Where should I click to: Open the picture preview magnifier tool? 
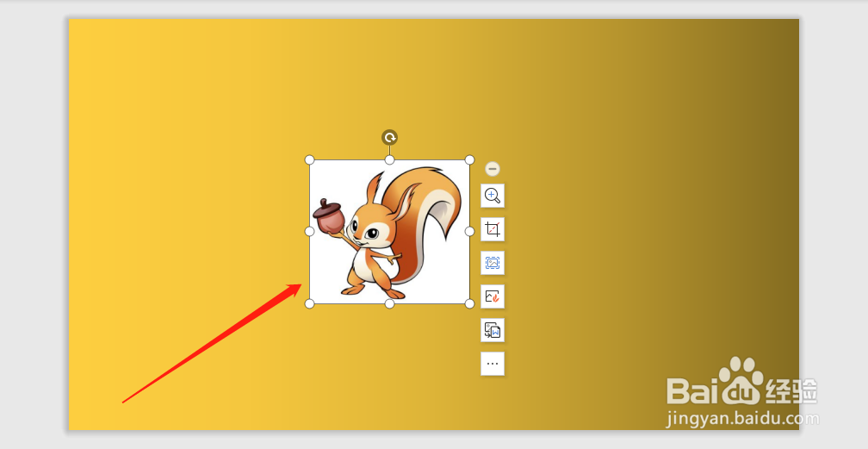click(x=493, y=196)
